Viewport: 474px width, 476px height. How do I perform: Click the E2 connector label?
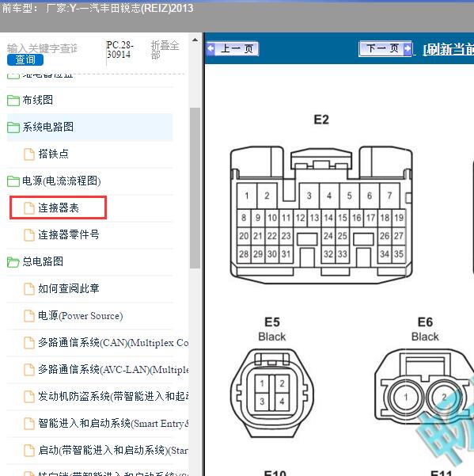click(321, 120)
